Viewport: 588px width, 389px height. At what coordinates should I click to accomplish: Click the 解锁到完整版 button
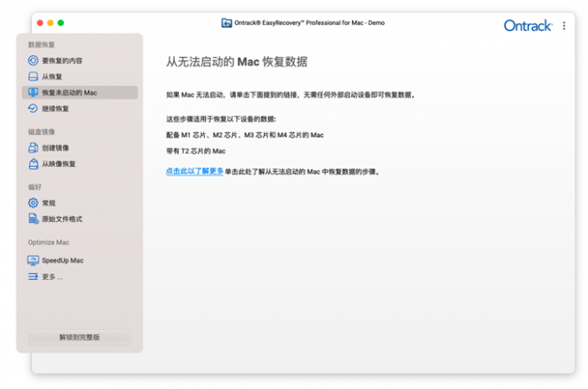tap(80, 337)
